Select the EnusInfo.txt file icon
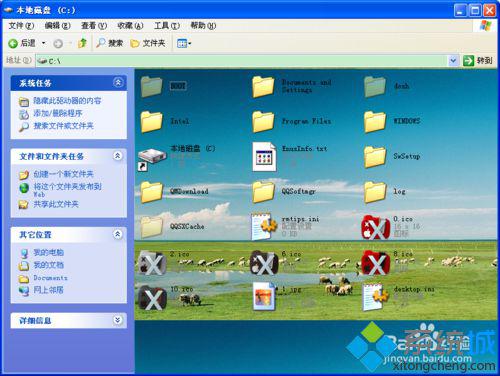The width and height of the screenshot is (500, 376). coord(264,157)
